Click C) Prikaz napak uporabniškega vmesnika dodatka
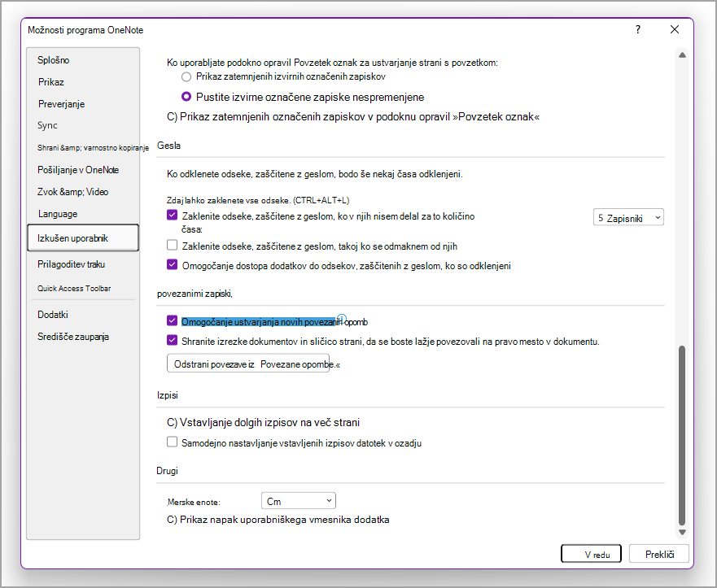This screenshot has height=588, width=717. coord(278,520)
